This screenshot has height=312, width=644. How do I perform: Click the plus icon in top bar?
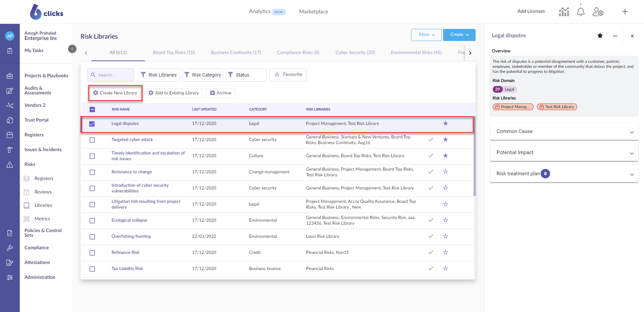[625, 12]
